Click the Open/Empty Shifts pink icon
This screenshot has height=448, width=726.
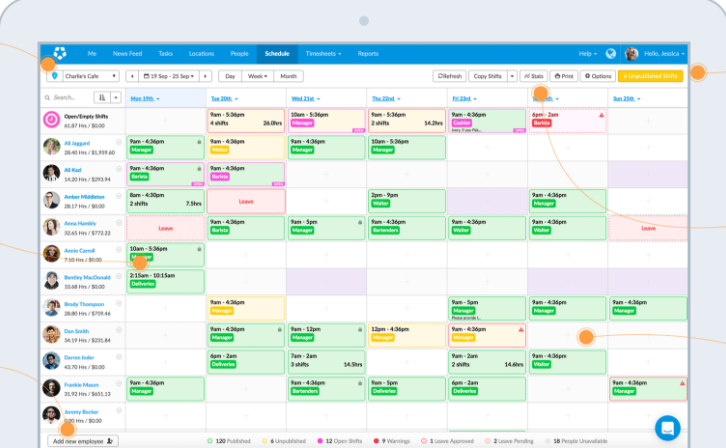(x=52, y=119)
